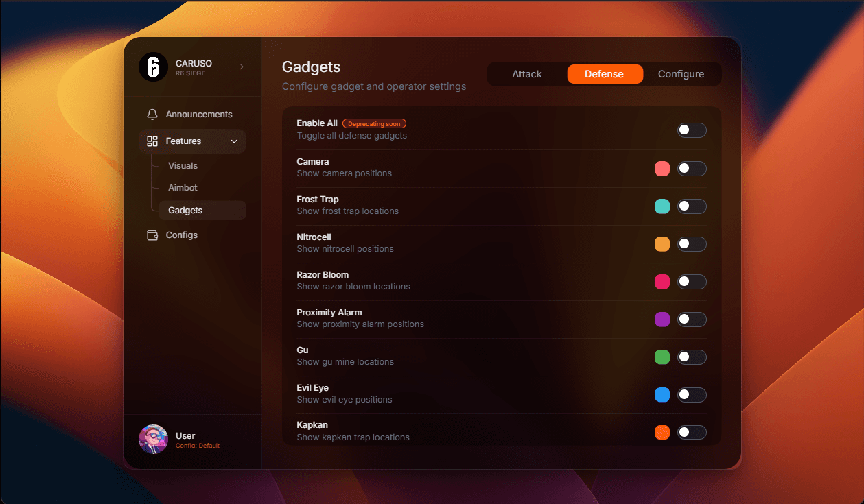864x504 pixels.
Task: Toggle the Enable All switch
Action: click(692, 130)
